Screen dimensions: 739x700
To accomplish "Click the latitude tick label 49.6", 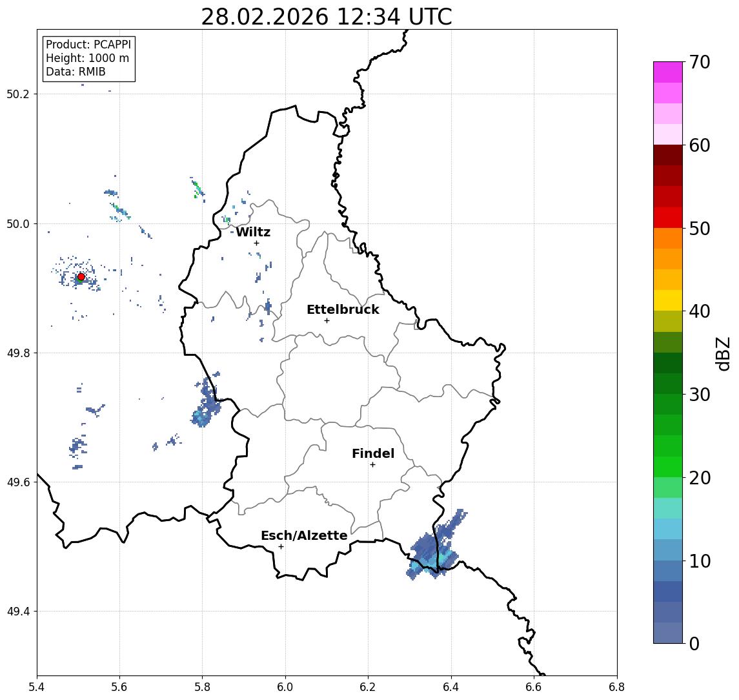I will point(18,482).
